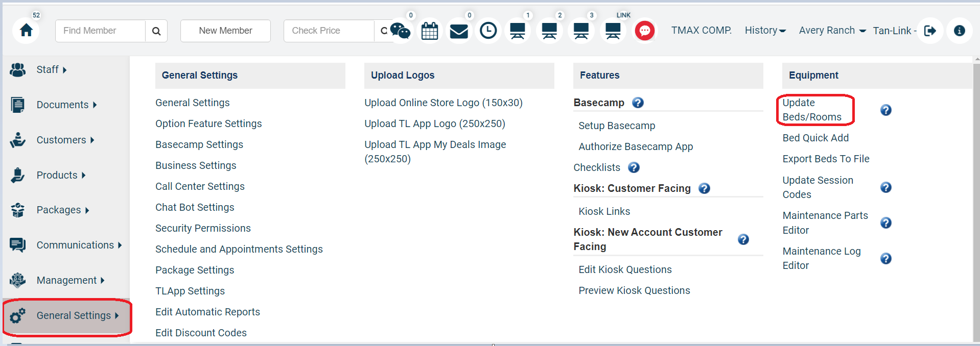Screen dimensions: 980x346
Task: Open the info icon at top right
Action: 960,31
